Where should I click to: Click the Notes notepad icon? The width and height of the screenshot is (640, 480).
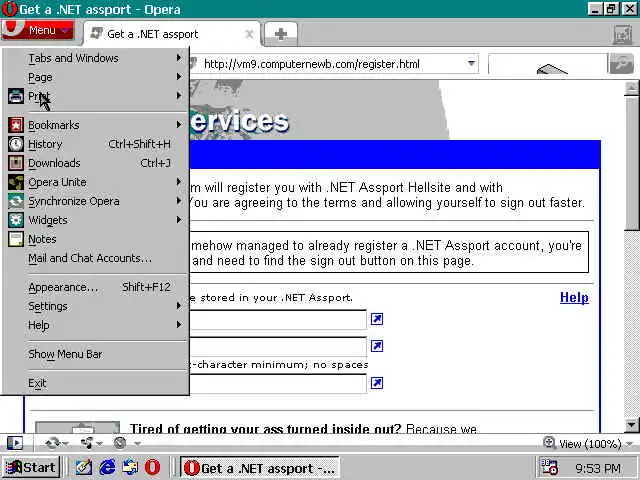(x=16, y=239)
